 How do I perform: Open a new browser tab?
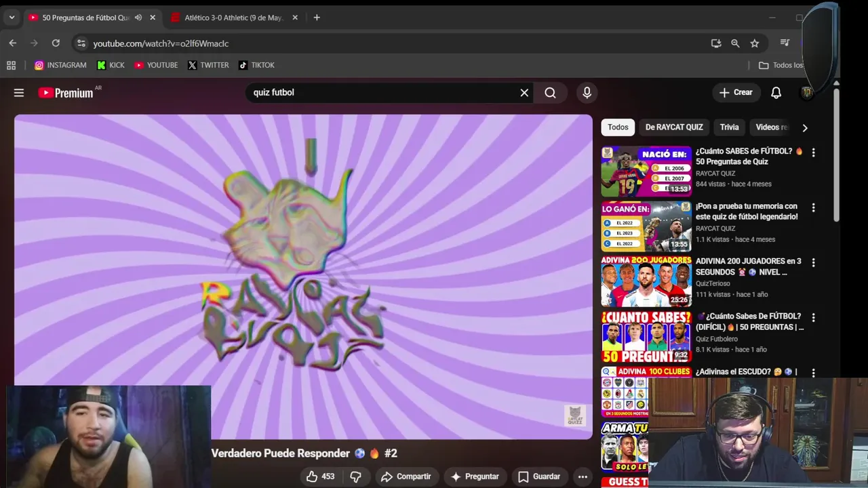(317, 18)
